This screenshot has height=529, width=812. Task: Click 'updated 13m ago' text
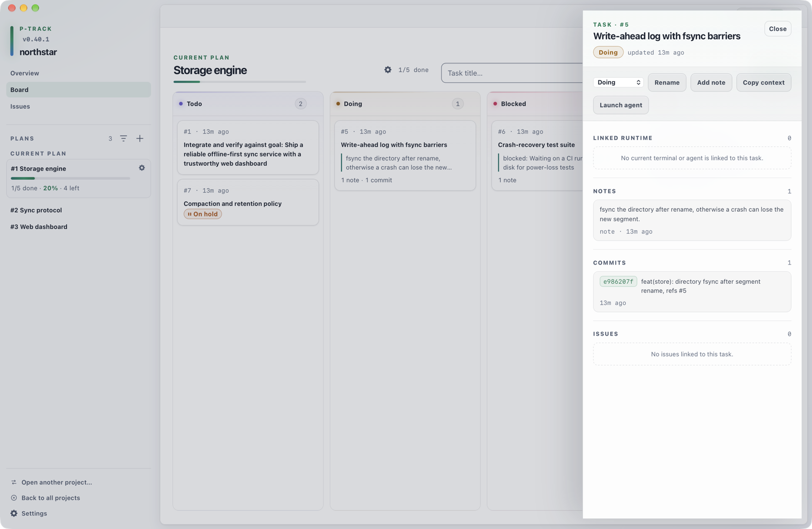656,52
